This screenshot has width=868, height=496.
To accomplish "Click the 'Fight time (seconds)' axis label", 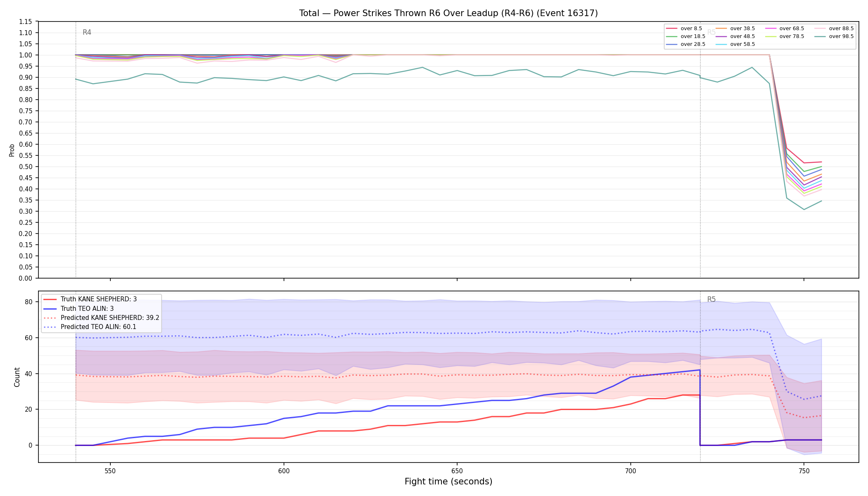I will pyautogui.click(x=448, y=482).
